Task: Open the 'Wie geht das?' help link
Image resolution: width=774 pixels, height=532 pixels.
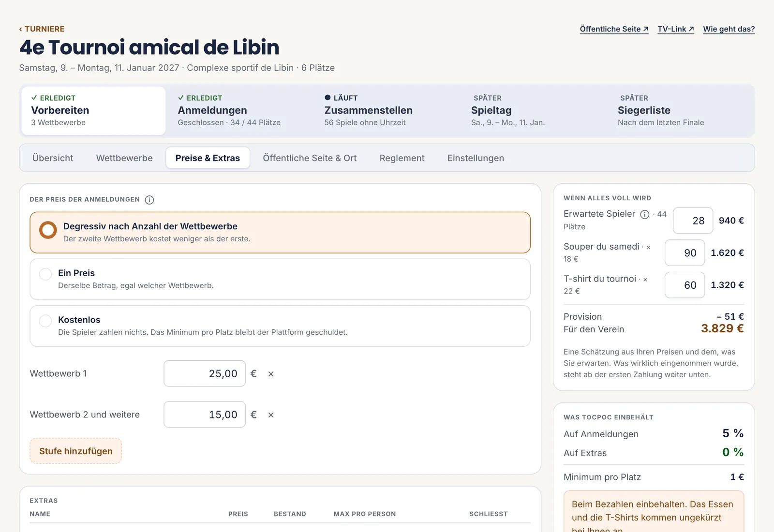Action: pyautogui.click(x=729, y=29)
